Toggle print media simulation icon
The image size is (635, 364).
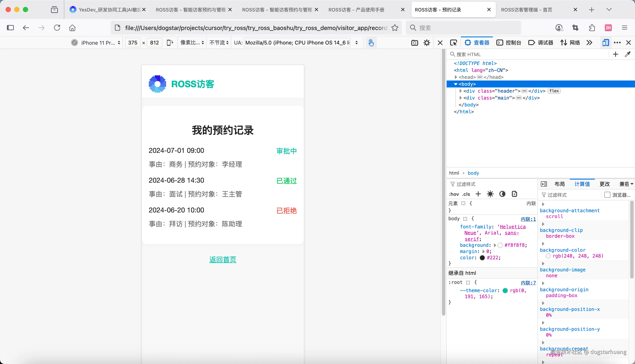(514, 194)
